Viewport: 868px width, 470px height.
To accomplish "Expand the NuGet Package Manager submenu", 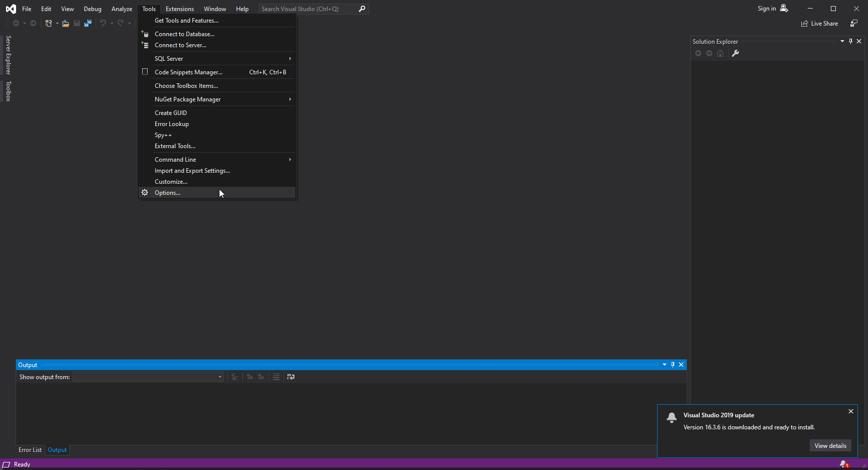I will point(217,99).
